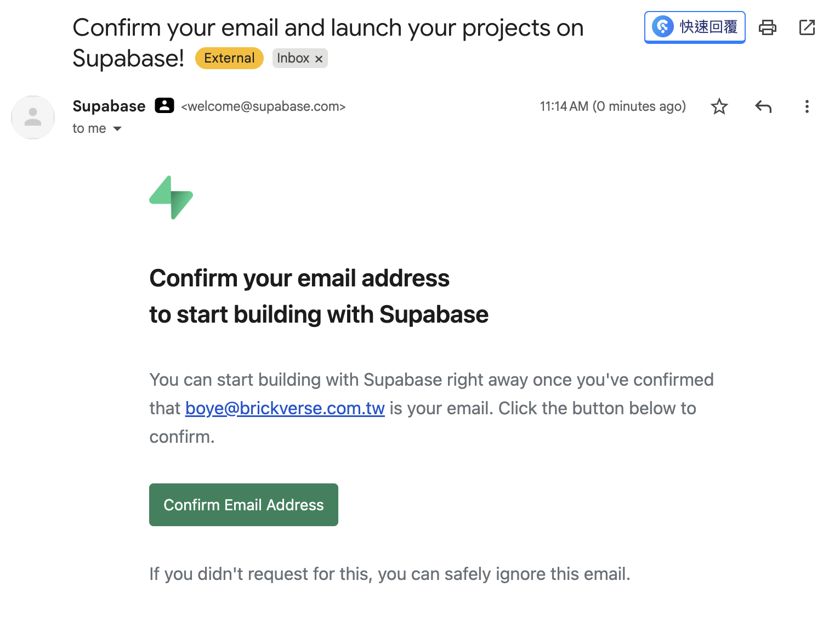Click the email subject line title
The image size is (840, 620).
pyautogui.click(x=328, y=28)
